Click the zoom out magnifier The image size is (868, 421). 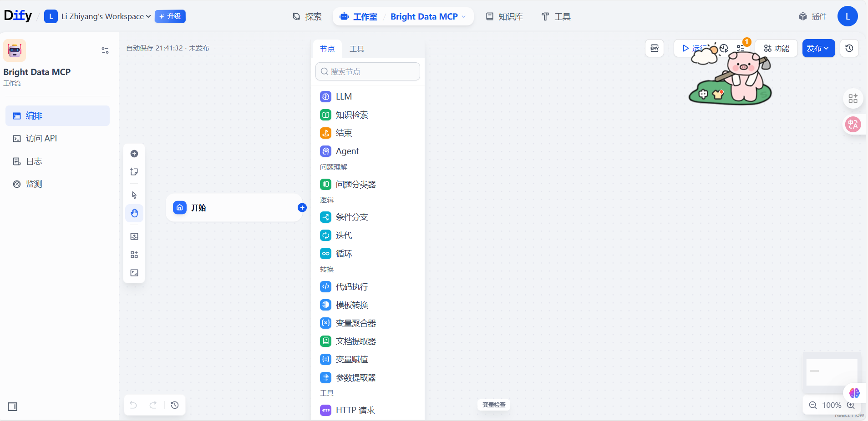pyautogui.click(x=812, y=405)
